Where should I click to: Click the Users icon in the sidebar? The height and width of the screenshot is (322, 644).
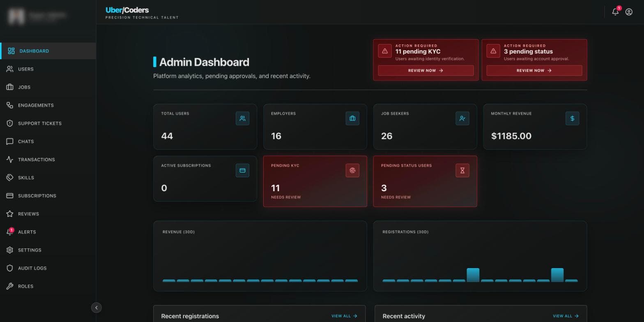(x=10, y=69)
